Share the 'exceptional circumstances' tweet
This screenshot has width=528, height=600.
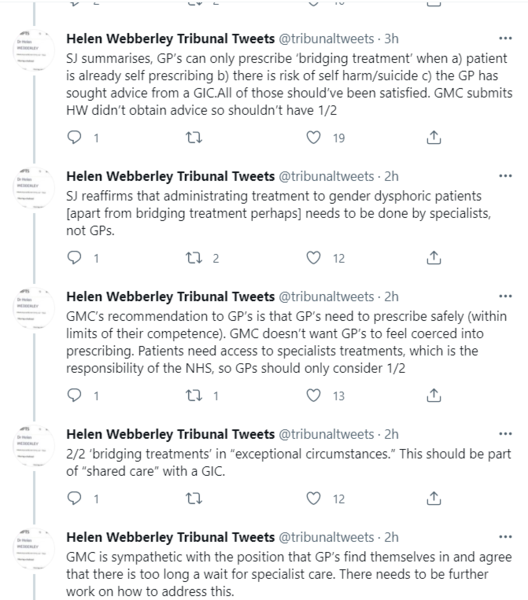pyautogui.click(x=433, y=499)
